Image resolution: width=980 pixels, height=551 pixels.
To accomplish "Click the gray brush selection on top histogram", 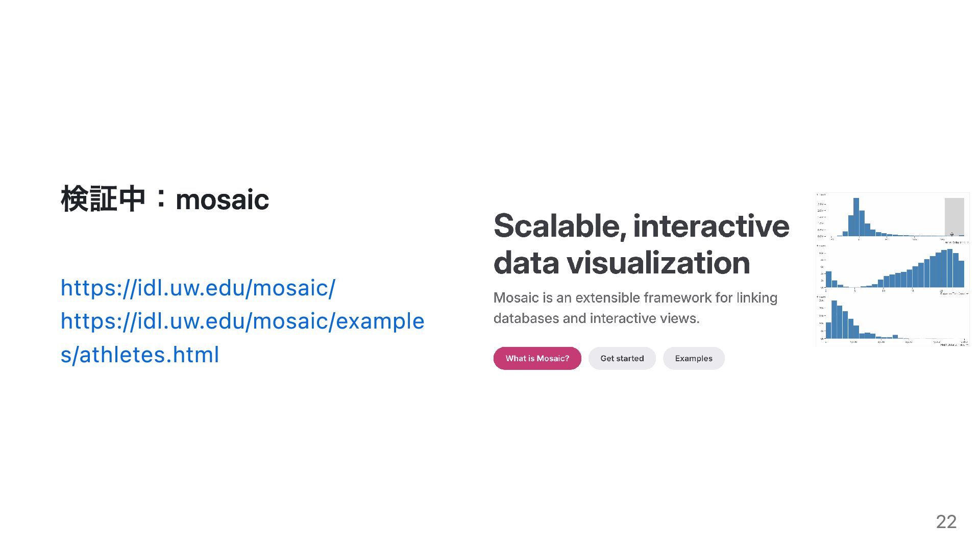I will click(x=954, y=217).
